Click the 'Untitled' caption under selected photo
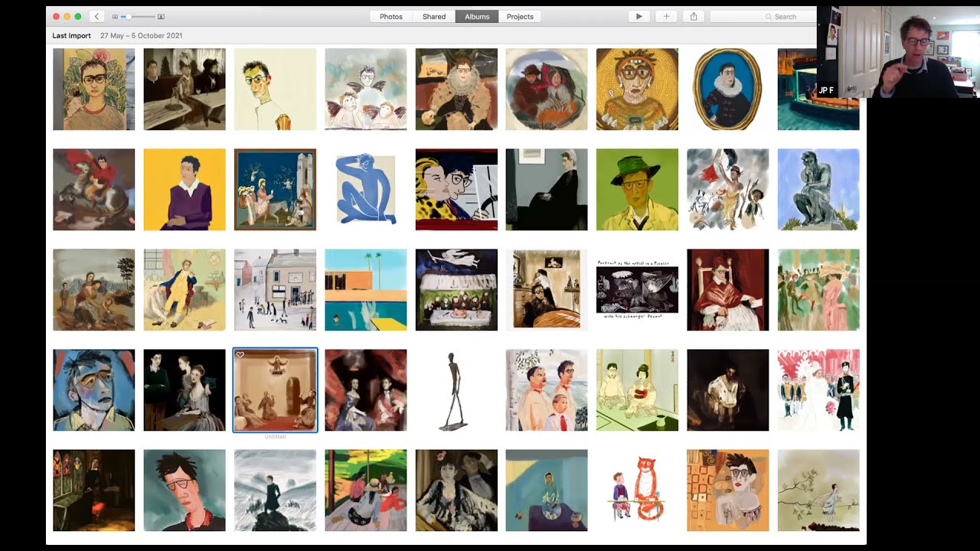Screen dimensions: 980x551 [275, 437]
